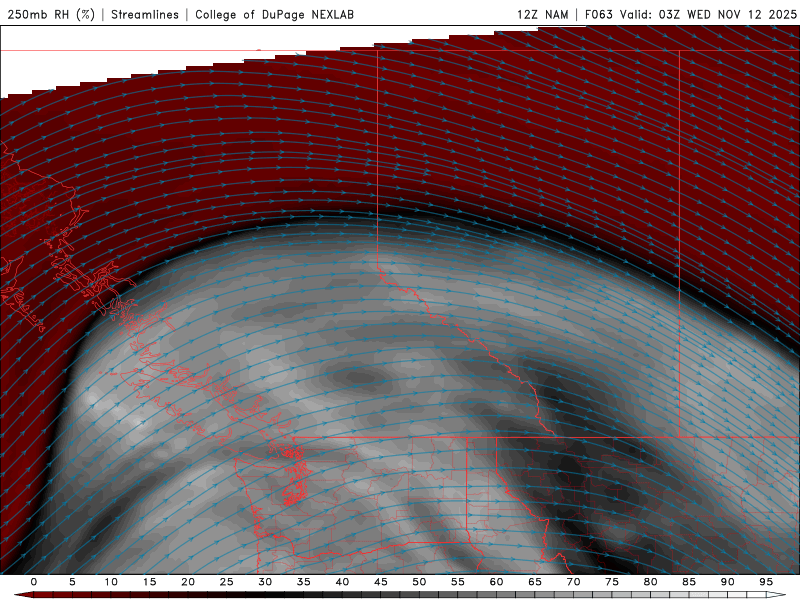Click the colorbar label "60"
Screen dimensions: 800x600
tap(496, 582)
